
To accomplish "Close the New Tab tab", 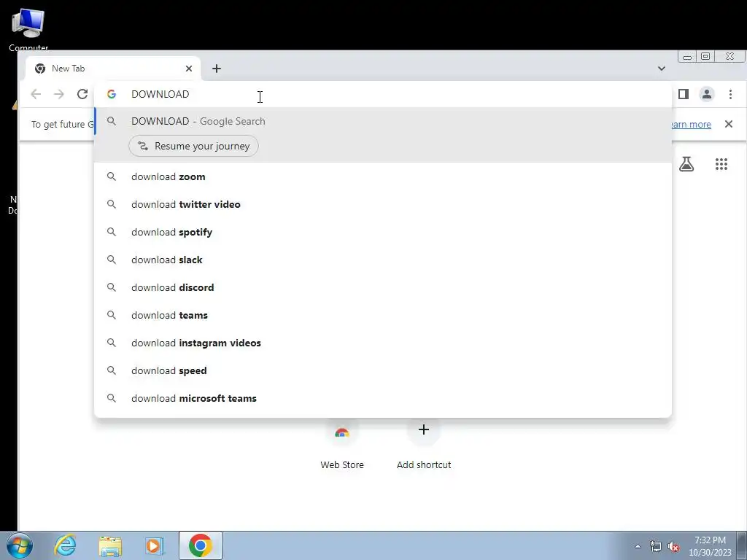I will [x=189, y=69].
